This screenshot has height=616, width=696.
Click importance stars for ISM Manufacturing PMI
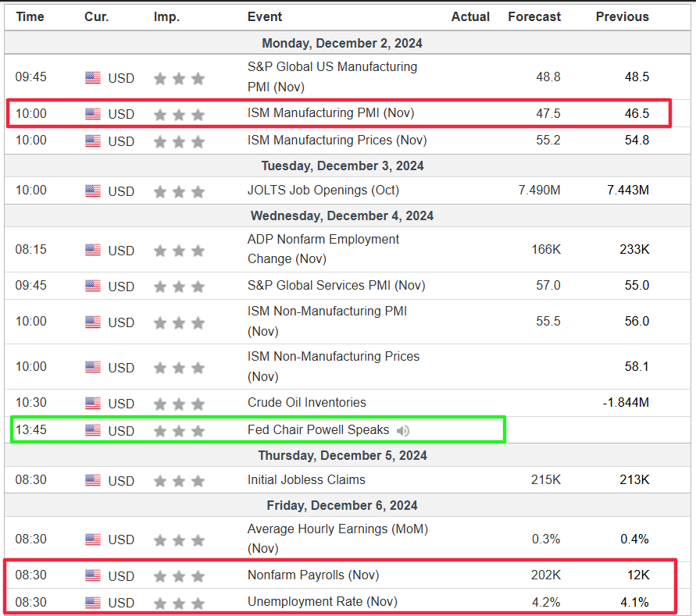click(x=179, y=115)
